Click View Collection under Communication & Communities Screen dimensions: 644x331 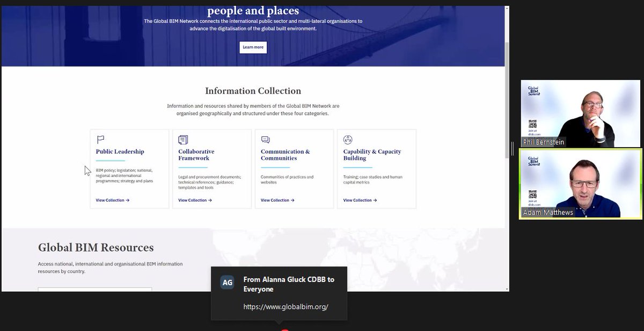pos(277,200)
